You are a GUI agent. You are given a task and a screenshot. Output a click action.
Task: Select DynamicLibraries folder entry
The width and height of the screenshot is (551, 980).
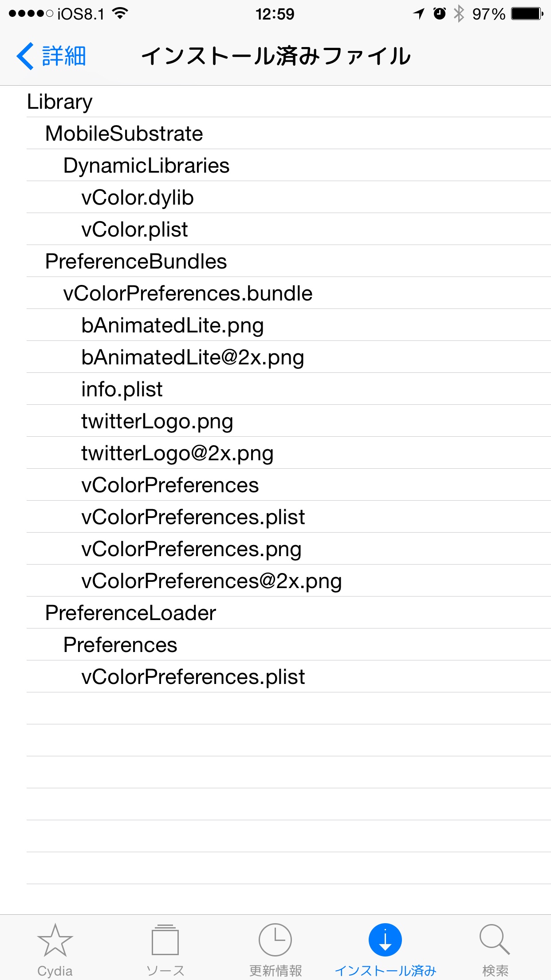(x=289, y=166)
